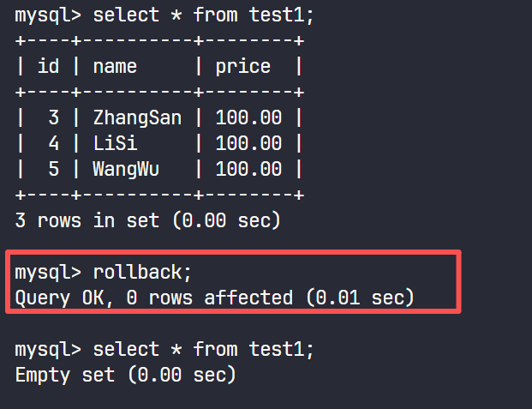Click the 100.00 price in LiSi row
The width and height of the screenshot is (532, 409).
pyautogui.click(x=248, y=143)
